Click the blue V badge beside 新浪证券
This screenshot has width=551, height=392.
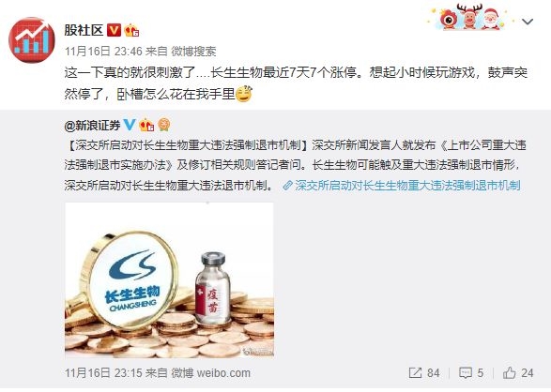coord(129,125)
